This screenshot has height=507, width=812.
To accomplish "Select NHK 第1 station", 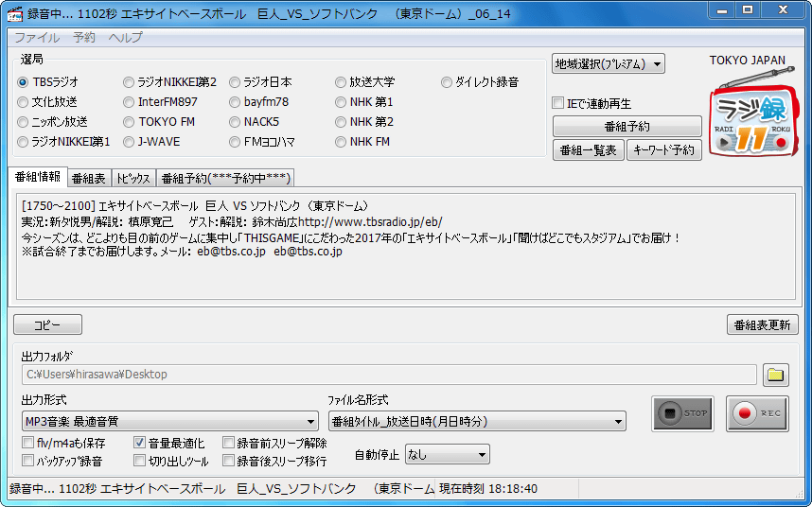I will (364, 102).
